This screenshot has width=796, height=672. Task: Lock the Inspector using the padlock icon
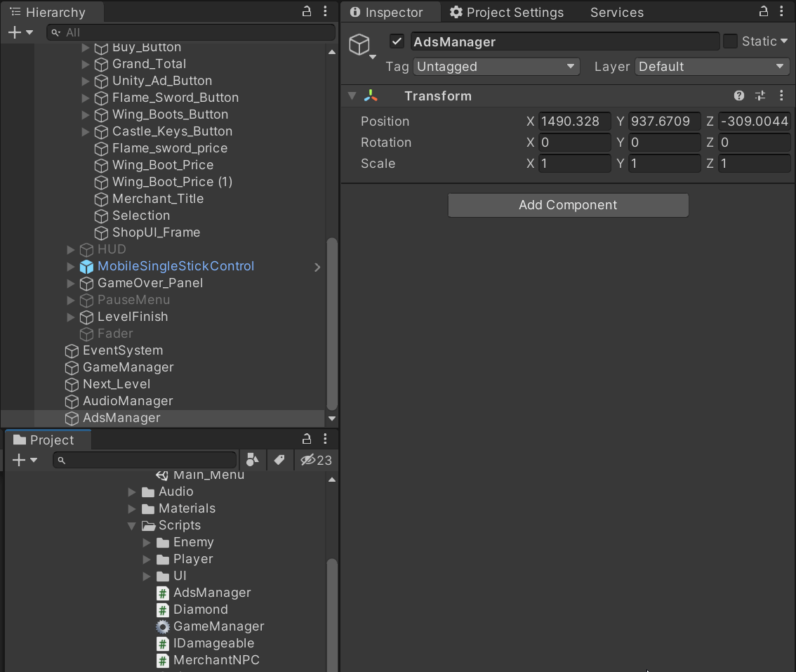763,12
